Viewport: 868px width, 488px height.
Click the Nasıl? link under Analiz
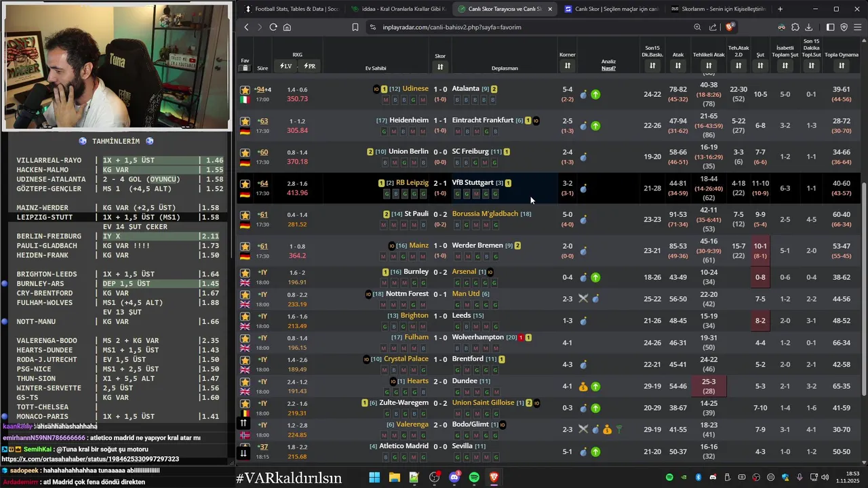609,68
